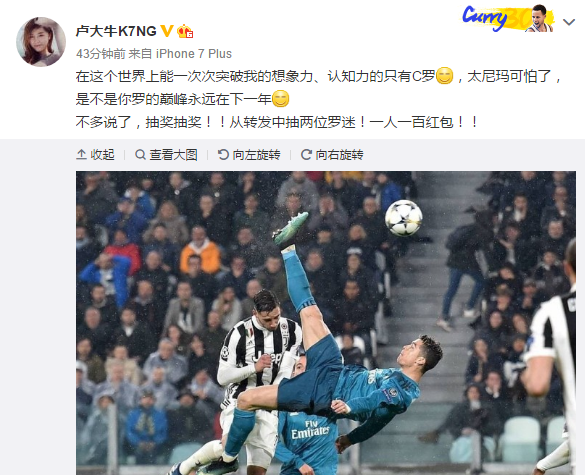Image resolution: width=585 pixels, height=475 pixels.
Task: Click the Curry 30 card badge
Action: pos(508,18)
